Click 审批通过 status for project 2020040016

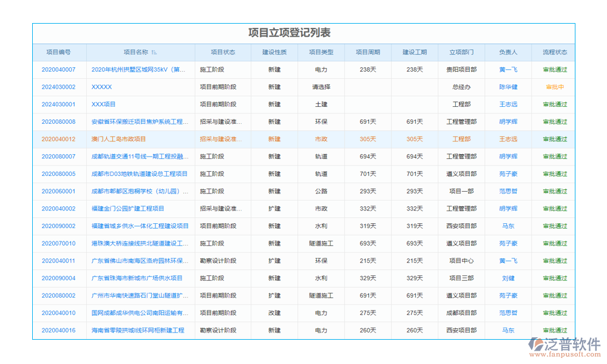point(554,331)
